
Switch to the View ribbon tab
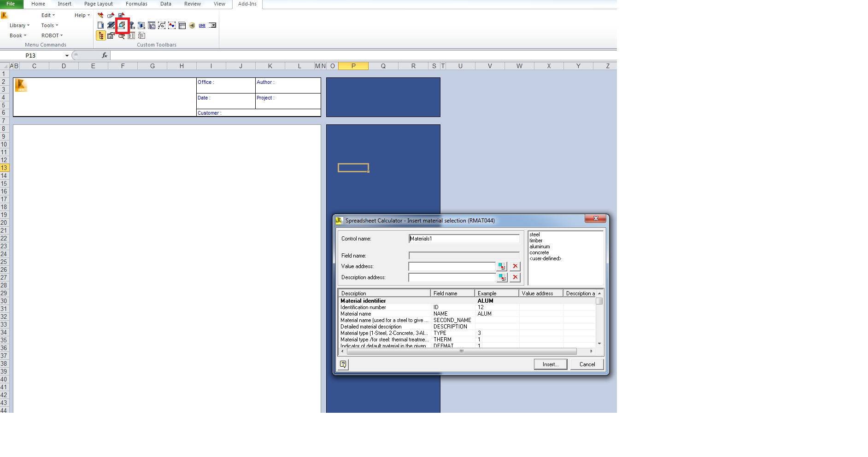[x=220, y=4]
